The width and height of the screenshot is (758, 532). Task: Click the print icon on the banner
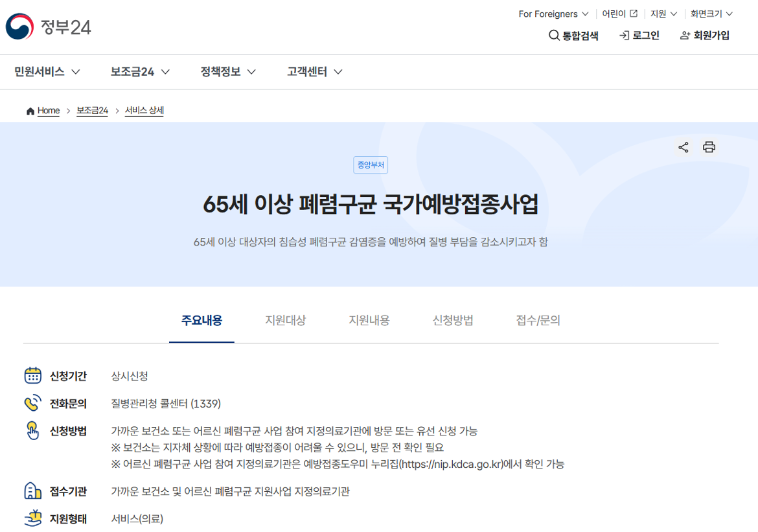[x=709, y=147]
